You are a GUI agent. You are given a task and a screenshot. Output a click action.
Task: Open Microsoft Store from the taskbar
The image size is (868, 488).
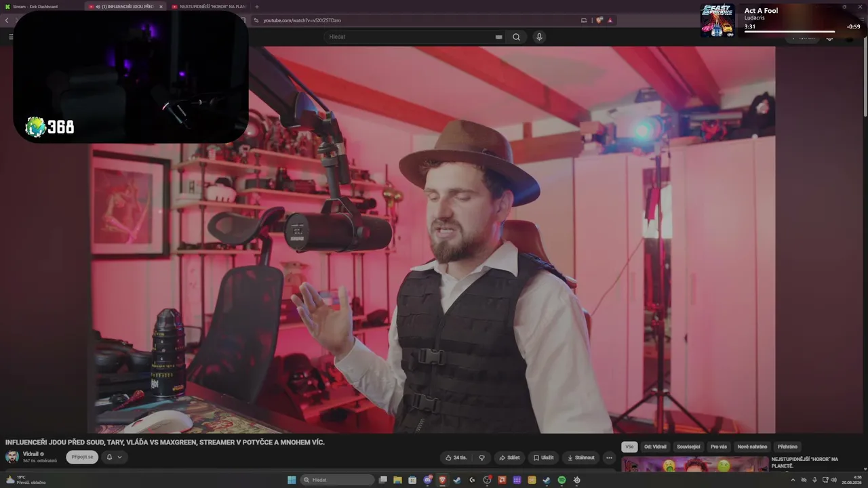click(x=413, y=480)
